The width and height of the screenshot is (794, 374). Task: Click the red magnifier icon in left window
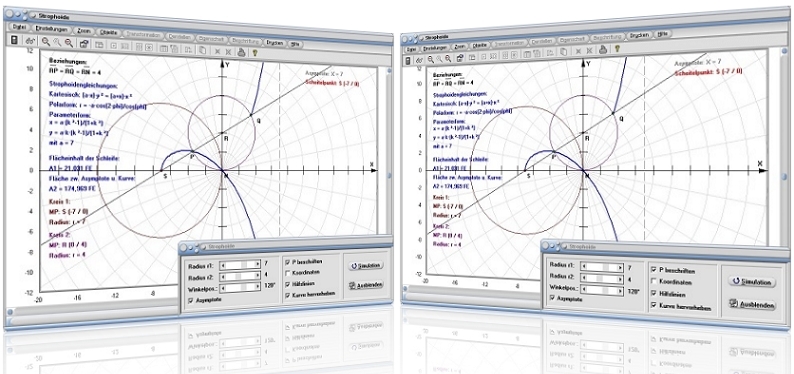tap(68, 44)
